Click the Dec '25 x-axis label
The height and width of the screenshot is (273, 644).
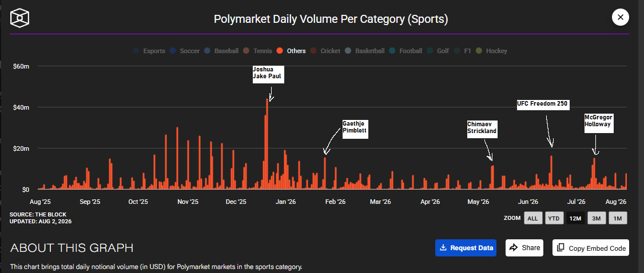(x=236, y=202)
